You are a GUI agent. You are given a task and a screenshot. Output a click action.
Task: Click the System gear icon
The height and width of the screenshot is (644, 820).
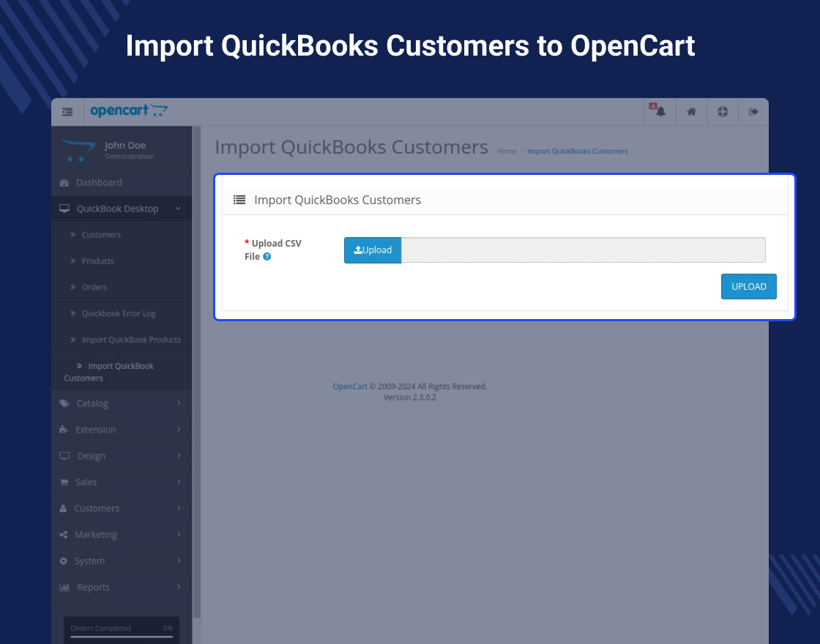[x=64, y=561]
